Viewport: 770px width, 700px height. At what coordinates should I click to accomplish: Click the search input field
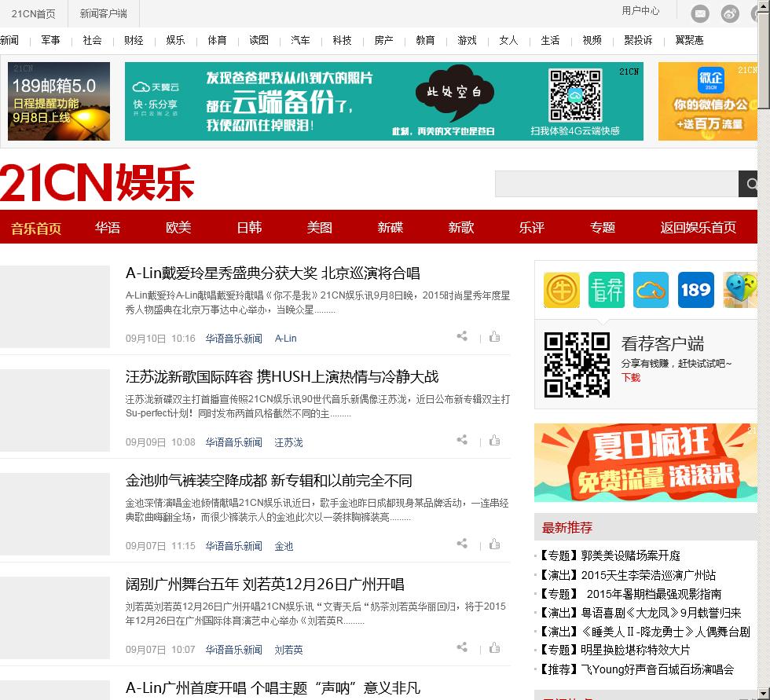point(617,184)
